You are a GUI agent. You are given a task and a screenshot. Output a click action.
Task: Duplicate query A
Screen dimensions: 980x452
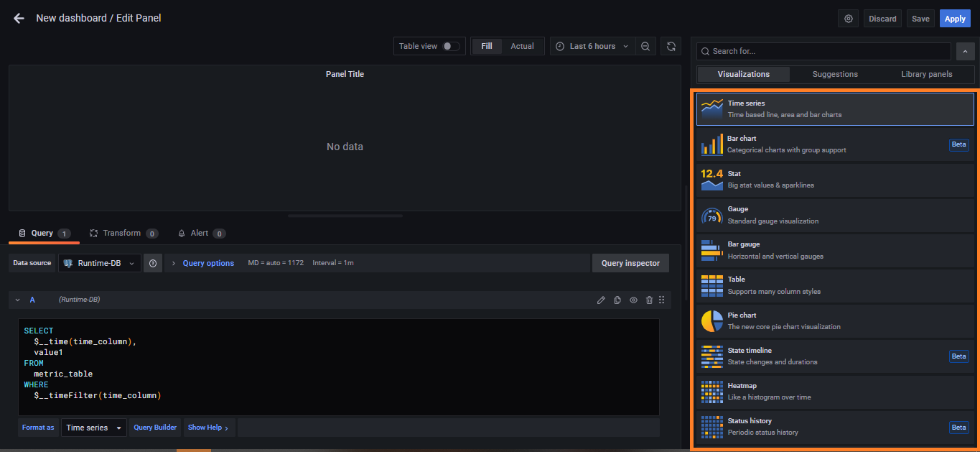(617, 300)
